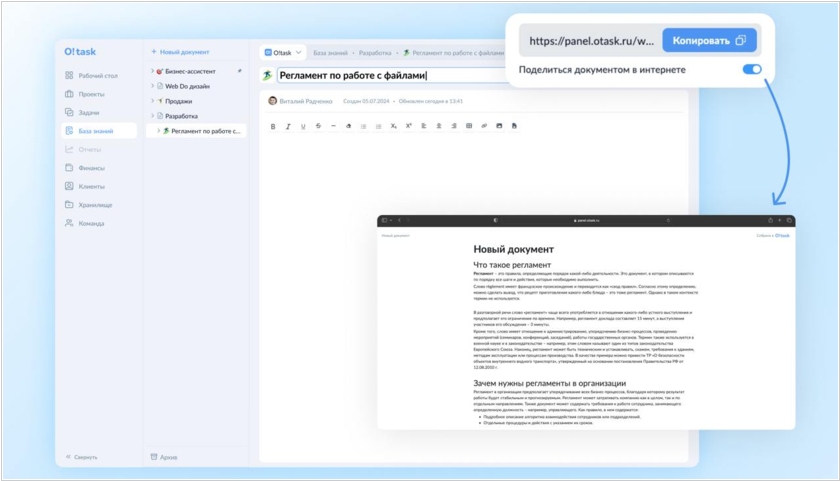Click the document title input field
Screen dimensions: 840x481
tap(393, 76)
